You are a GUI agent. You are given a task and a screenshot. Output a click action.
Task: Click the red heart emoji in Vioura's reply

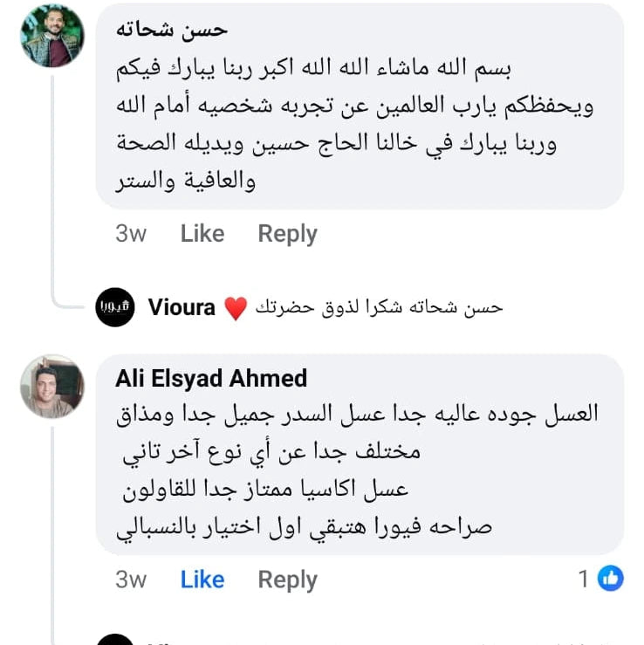pos(236,308)
